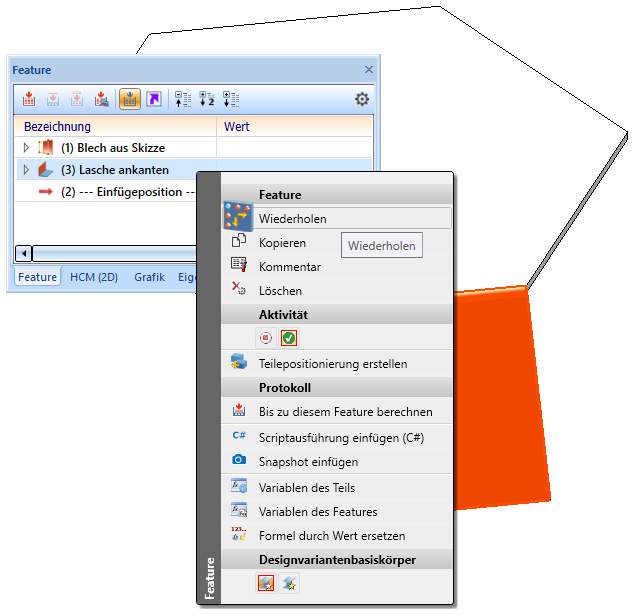Click the horizontal scrollbar left arrow
The image size is (633, 615).
(24, 254)
